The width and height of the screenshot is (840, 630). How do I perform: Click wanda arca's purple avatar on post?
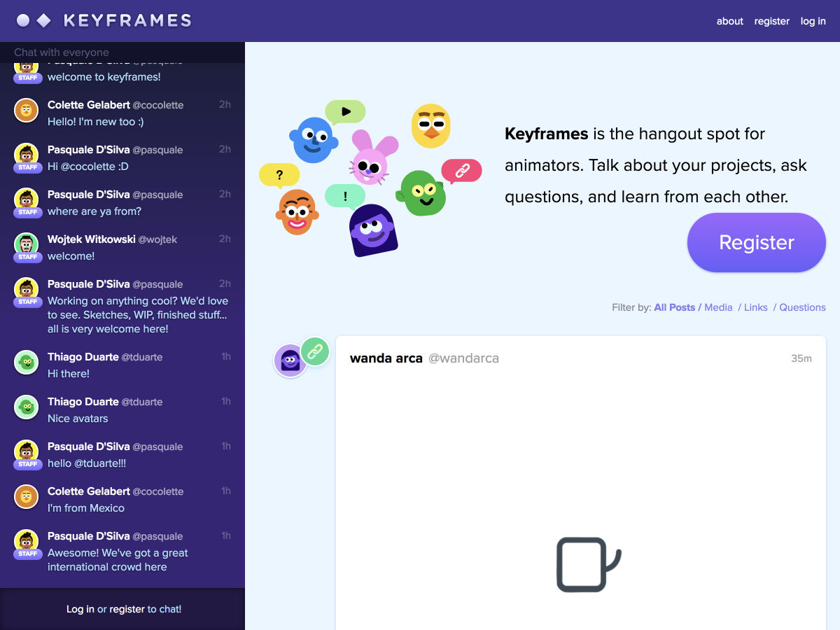tap(290, 360)
